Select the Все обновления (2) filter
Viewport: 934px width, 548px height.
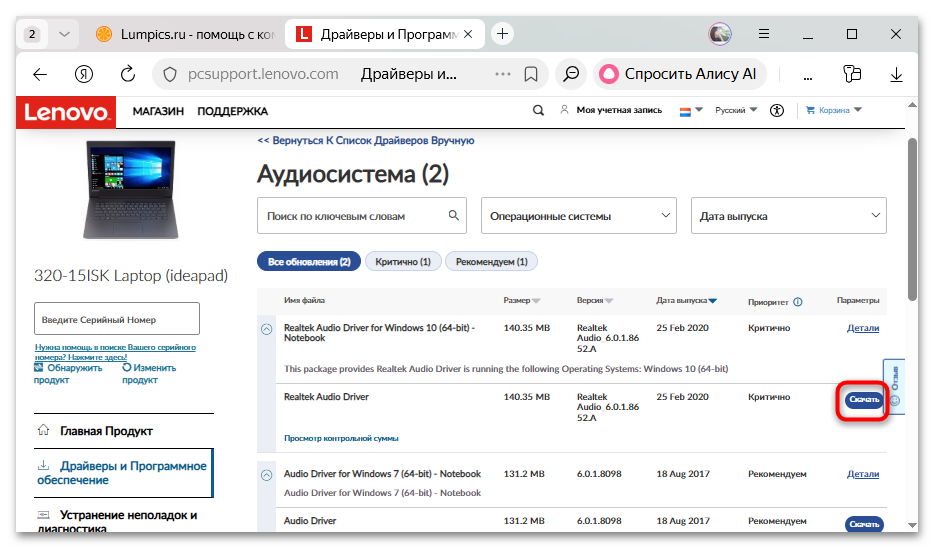click(x=309, y=261)
